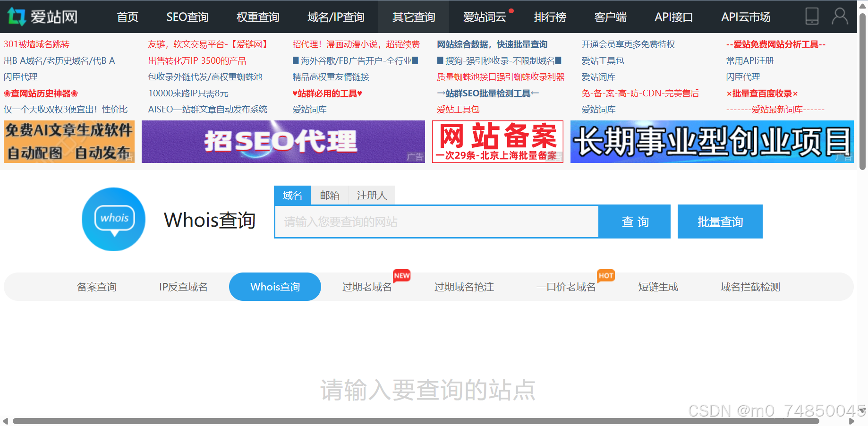
Task: Open 客户端 in the top menu
Action: click(x=611, y=17)
